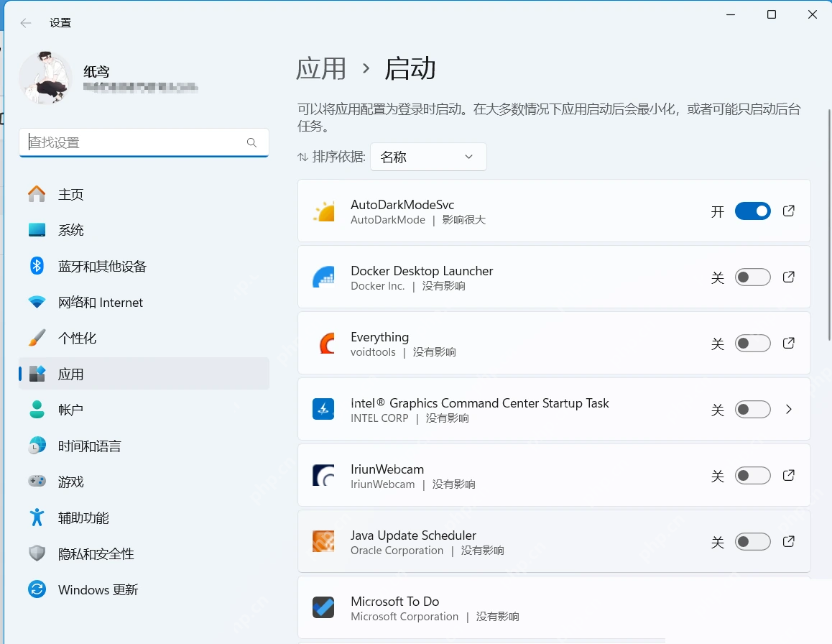Open AutoDarkModeSvc file location link icon

tap(789, 211)
